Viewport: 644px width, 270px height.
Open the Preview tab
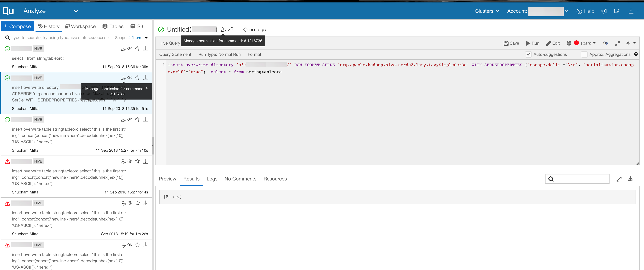click(x=167, y=179)
